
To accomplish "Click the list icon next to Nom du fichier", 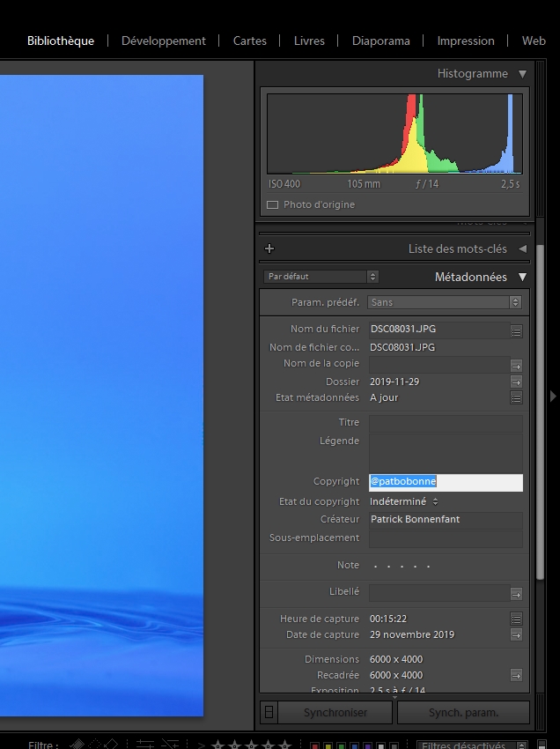I will click(516, 330).
